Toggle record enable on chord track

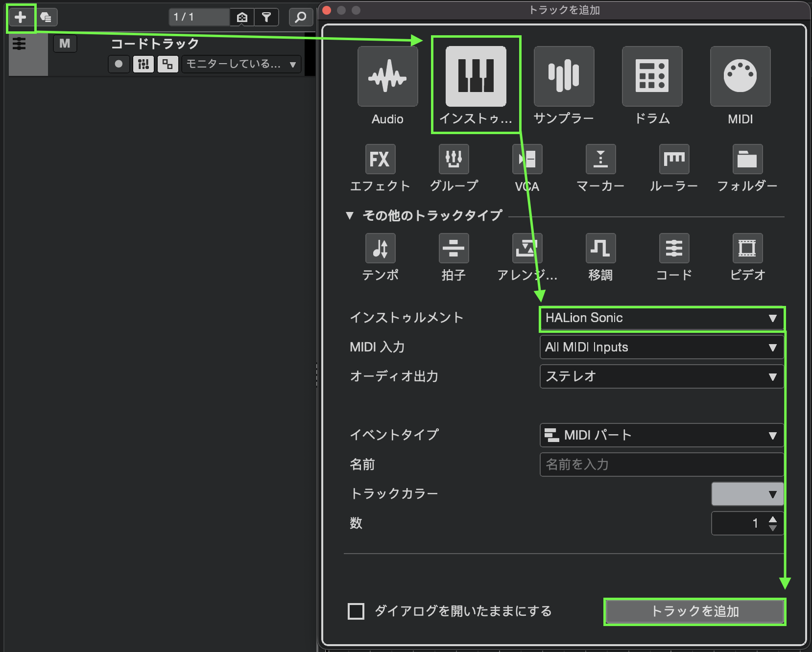[119, 64]
